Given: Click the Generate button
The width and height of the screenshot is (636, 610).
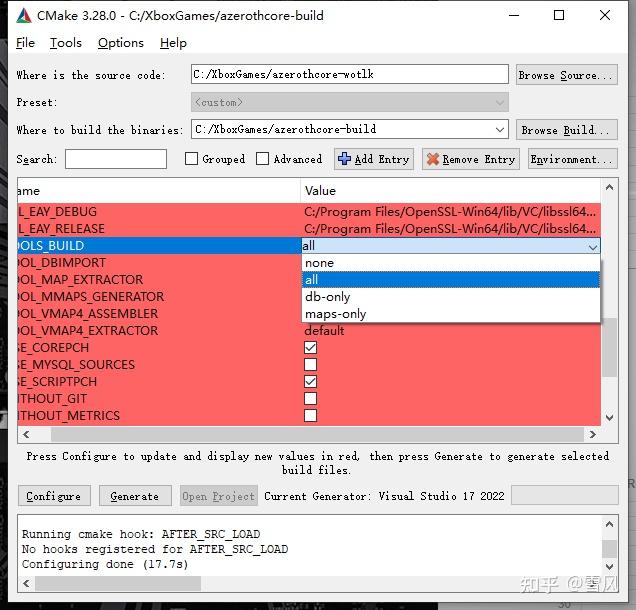Looking at the screenshot, I should click(134, 496).
